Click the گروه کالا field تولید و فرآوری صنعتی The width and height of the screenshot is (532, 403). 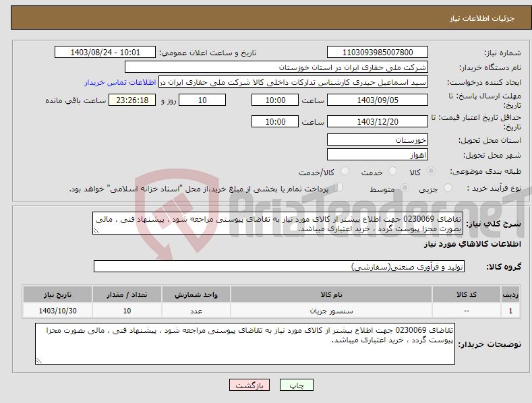(279, 267)
